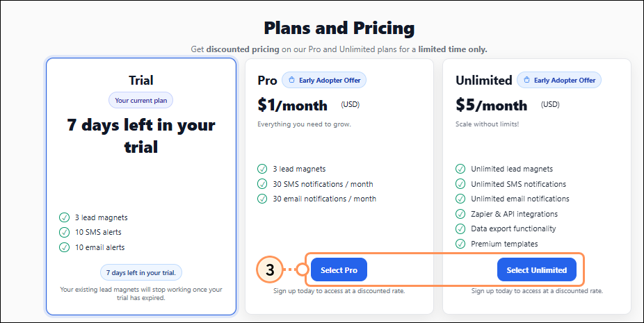Click checkmark icon next to Premium templates
This screenshot has width=644, height=323.
coord(460,244)
